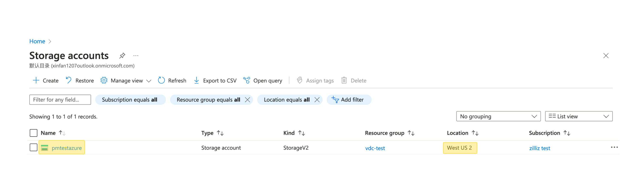Viewport: 644px width, 193px height.
Task: Open the No grouping dropdown
Action: pos(498,116)
